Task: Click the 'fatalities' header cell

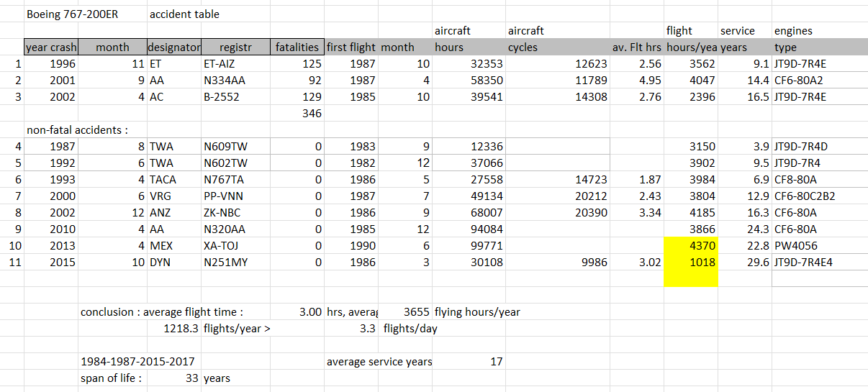Action: coord(297,47)
